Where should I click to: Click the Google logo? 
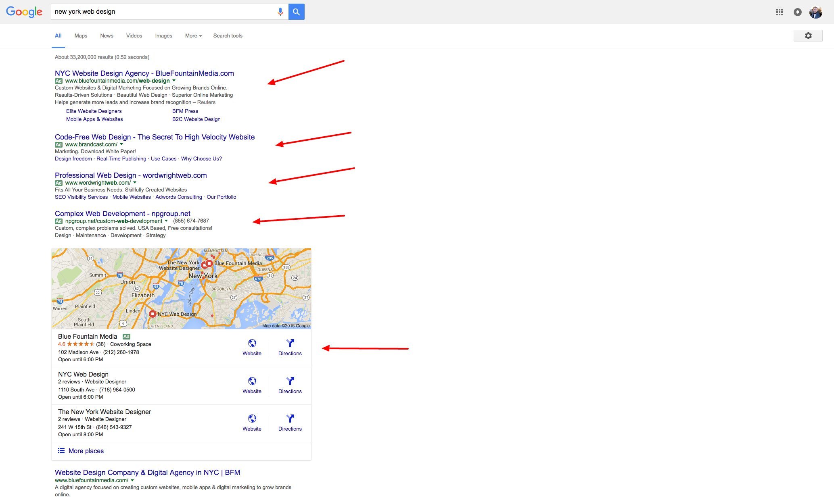pos(24,12)
